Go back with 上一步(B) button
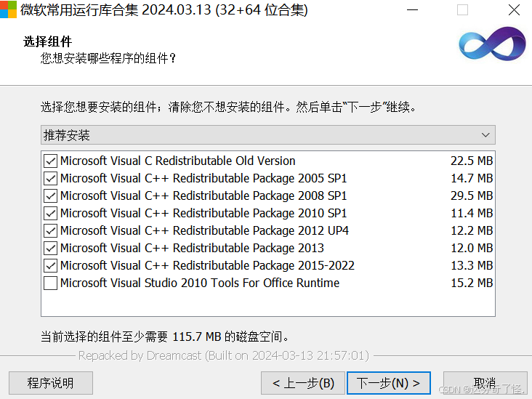This screenshot has height=399, width=532. point(303,383)
